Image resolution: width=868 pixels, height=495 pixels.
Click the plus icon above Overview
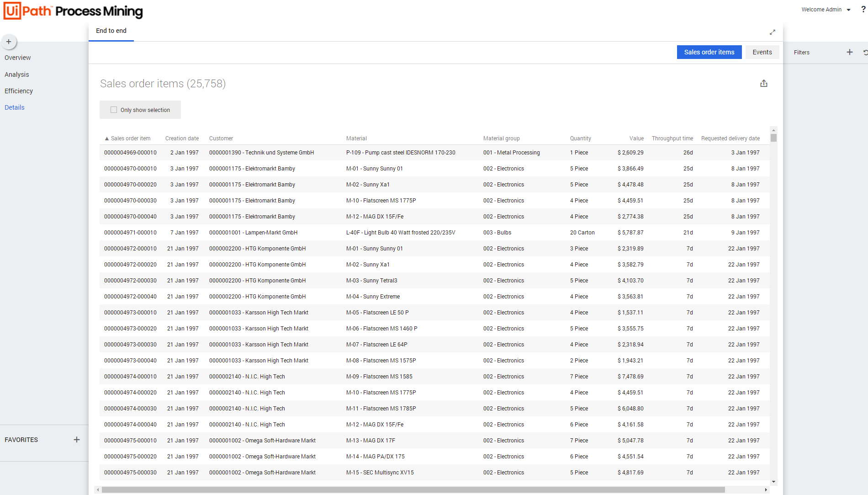(9, 42)
